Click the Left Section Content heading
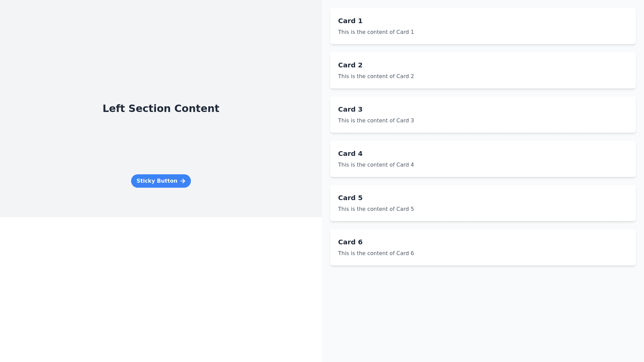 point(161,108)
